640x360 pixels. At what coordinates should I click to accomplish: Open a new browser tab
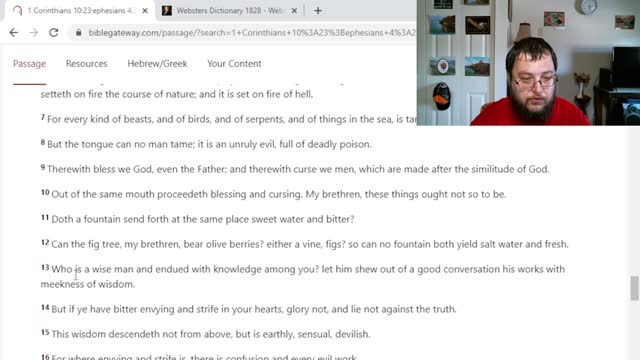point(318,11)
